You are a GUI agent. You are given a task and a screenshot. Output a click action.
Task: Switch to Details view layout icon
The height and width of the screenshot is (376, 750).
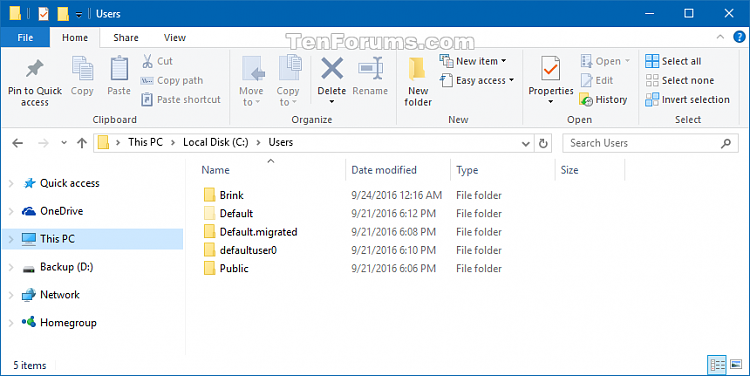(x=717, y=365)
